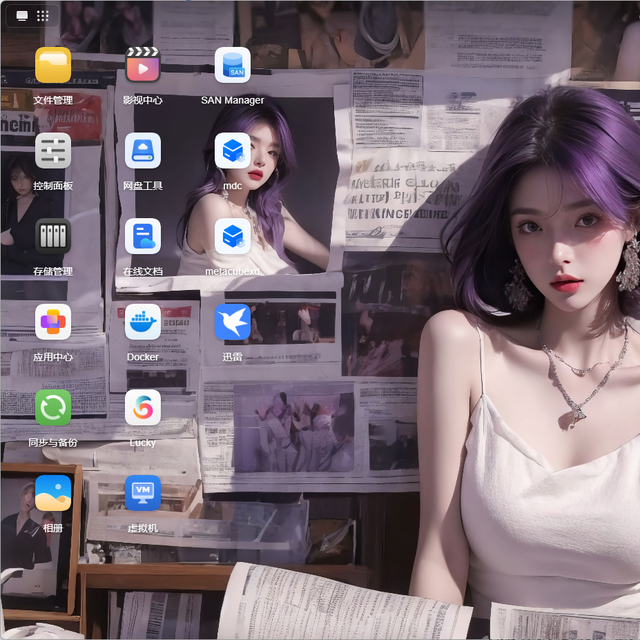
Task: Open the 文件管理 file manager folder icon
Action: [x=53, y=65]
